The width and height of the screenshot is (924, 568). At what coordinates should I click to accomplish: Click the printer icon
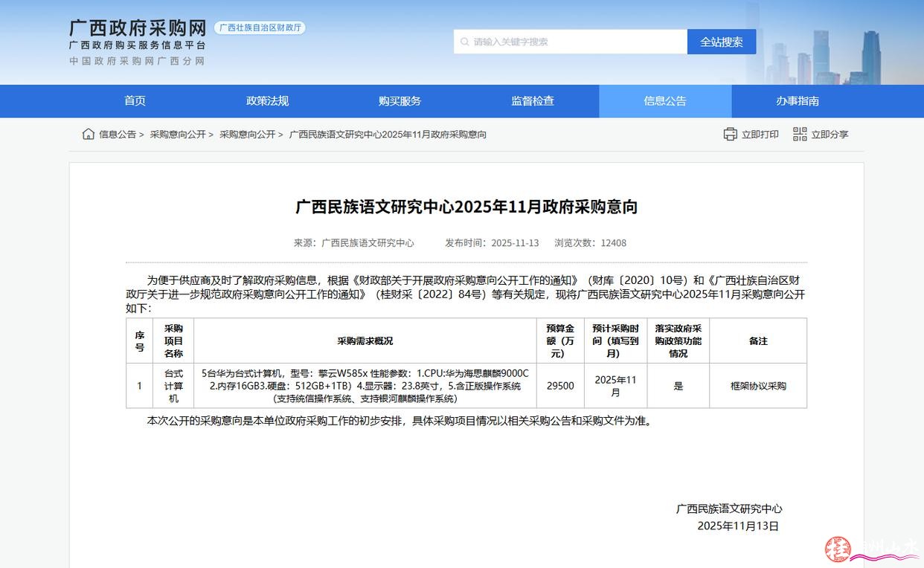pos(730,134)
